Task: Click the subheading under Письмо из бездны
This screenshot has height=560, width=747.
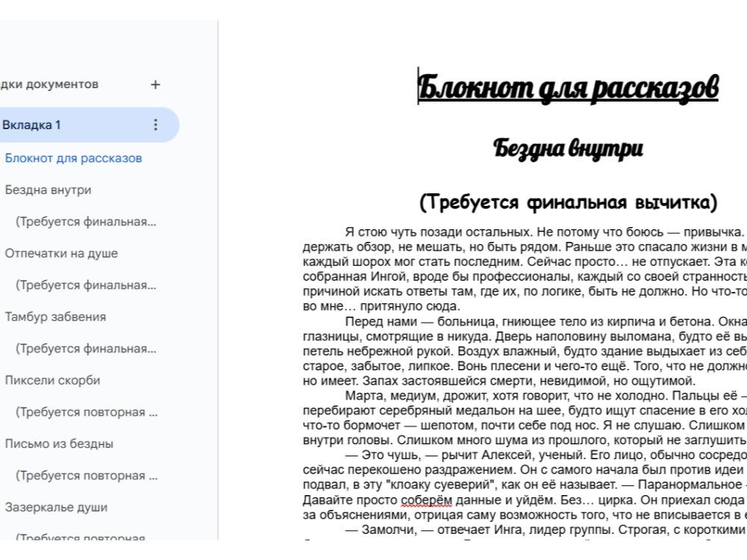Action: pyautogui.click(x=86, y=476)
